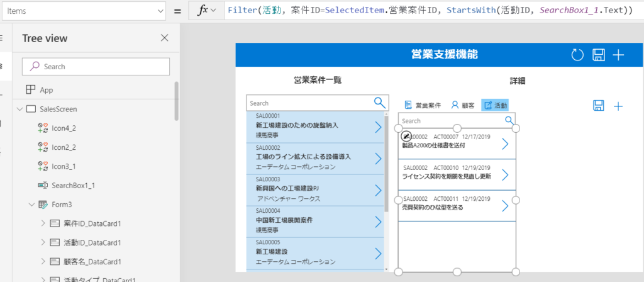
Task: Click the Tree view panel scrollbar
Action: pyautogui.click(x=177, y=101)
